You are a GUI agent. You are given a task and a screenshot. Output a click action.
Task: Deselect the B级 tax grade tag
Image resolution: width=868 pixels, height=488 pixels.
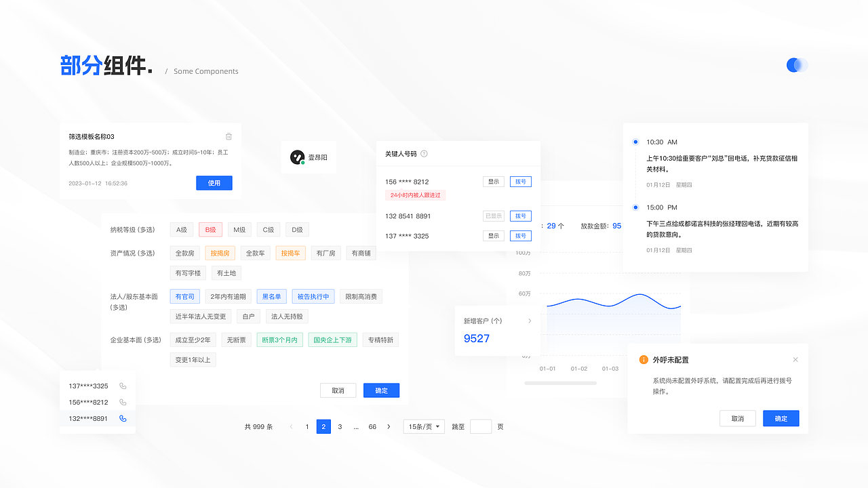pos(211,230)
